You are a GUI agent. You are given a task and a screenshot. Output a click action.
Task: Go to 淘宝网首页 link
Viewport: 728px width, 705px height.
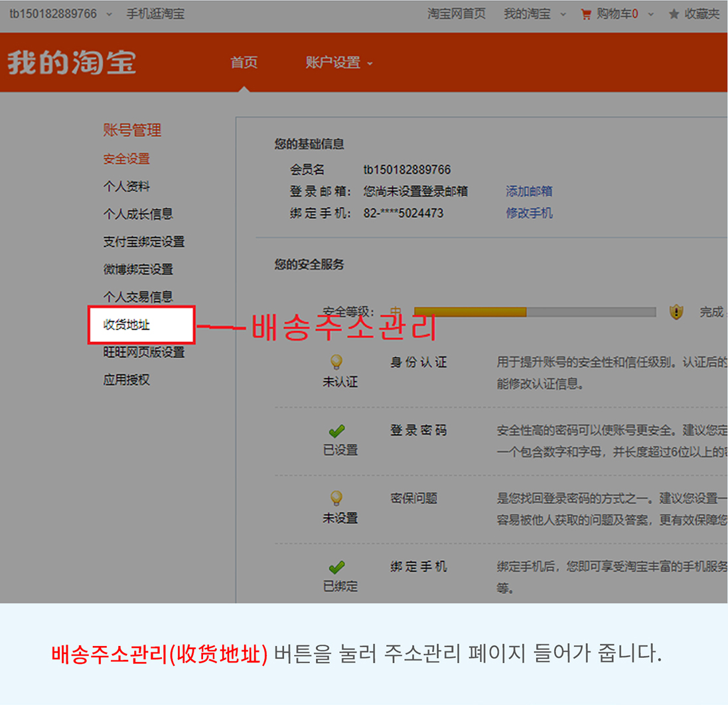point(457,14)
